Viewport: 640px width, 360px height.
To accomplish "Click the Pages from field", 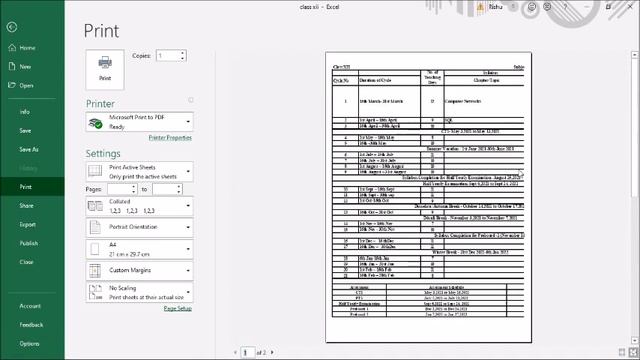I will [119, 189].
